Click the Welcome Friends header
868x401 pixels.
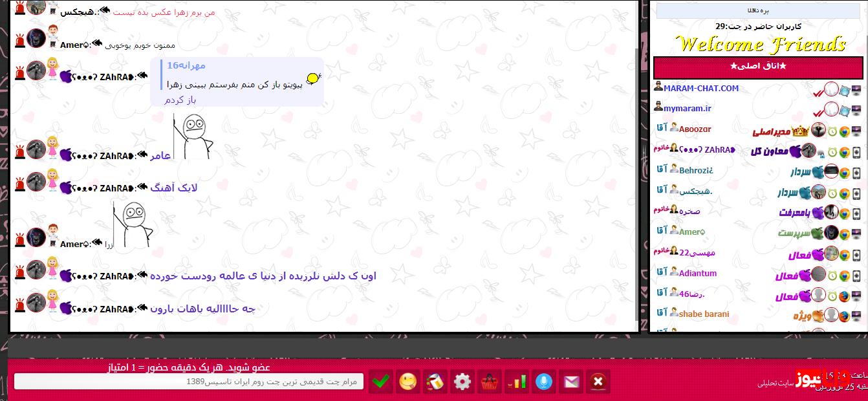pyautogui.click(x=758, y=43)
